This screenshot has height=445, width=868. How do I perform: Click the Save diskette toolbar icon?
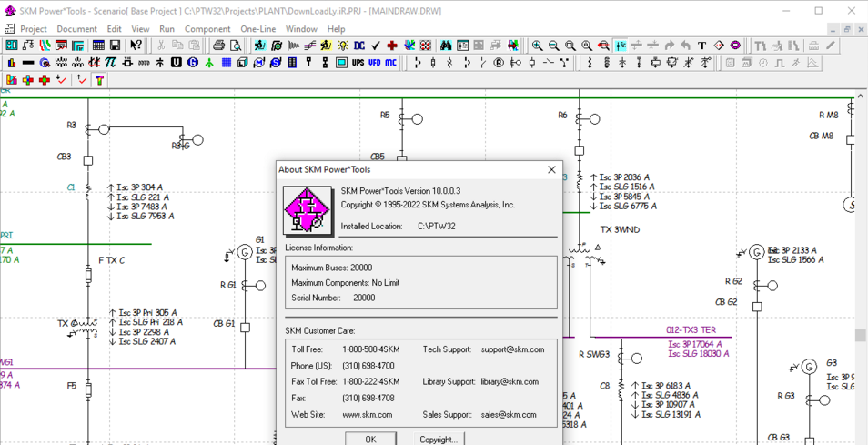pos(116,46)
